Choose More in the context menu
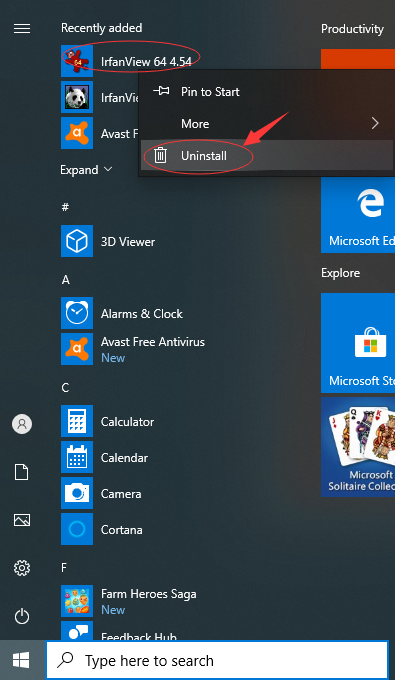The width and height of the screenshot is (395, 680). pos(267,124)
